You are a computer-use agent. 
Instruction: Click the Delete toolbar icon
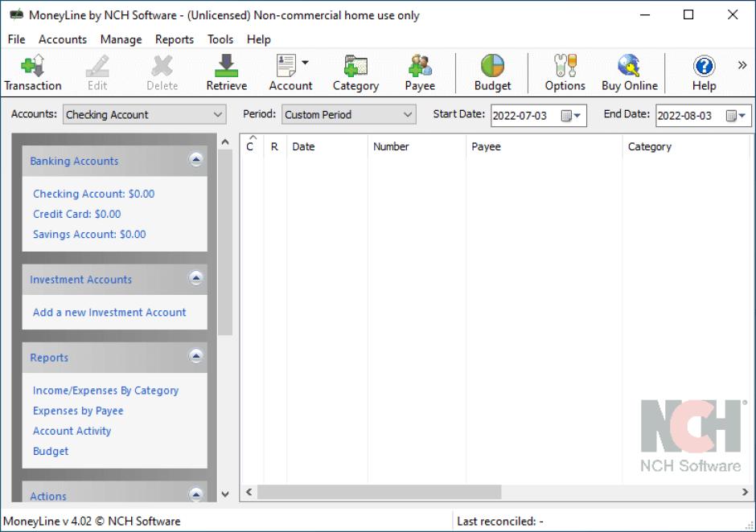pos(162,73)
